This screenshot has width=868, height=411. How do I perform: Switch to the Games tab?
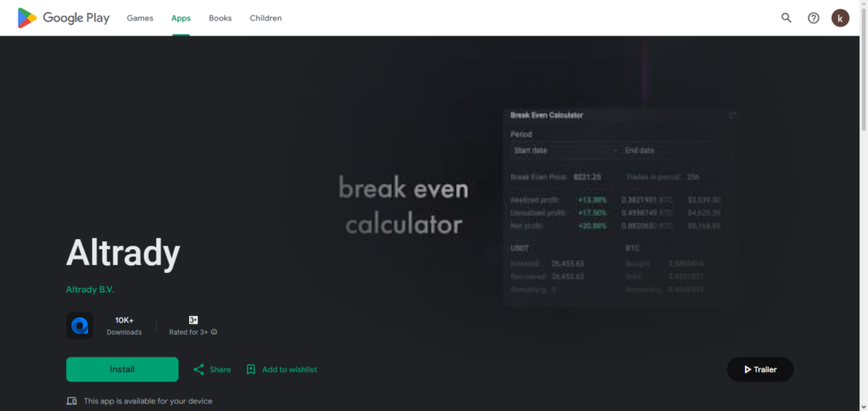point(140,18)
